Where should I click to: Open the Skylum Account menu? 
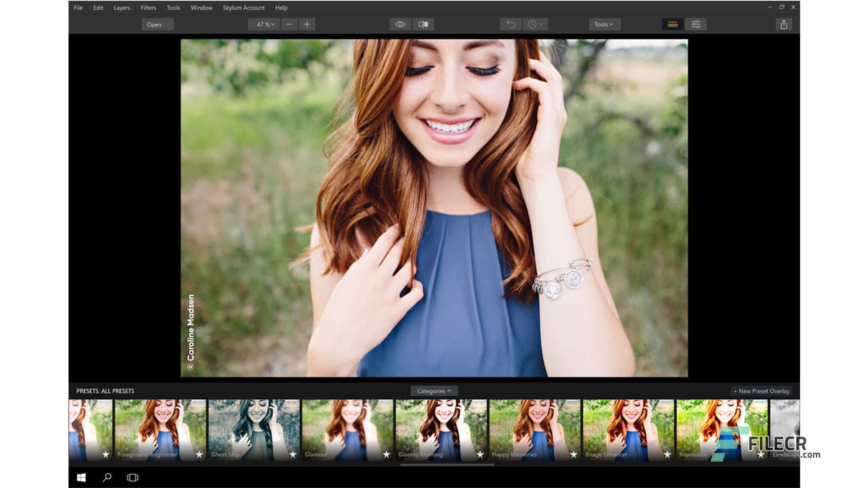point(243,7)
